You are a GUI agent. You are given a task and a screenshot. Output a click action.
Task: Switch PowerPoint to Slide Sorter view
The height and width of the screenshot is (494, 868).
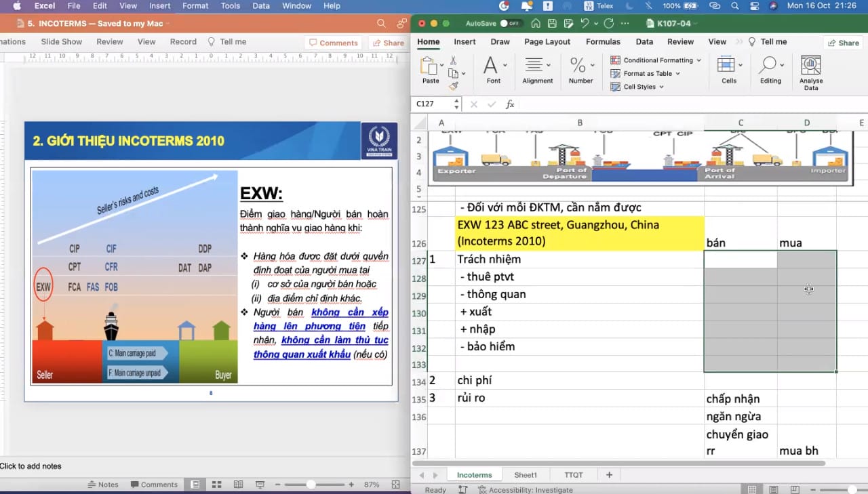[x=217, y=485]
